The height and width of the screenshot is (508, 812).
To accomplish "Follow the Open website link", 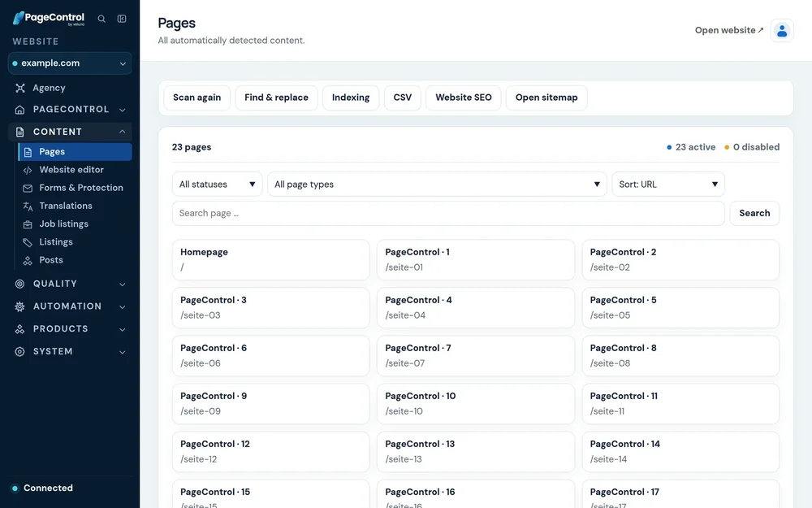I will [729, 31].
